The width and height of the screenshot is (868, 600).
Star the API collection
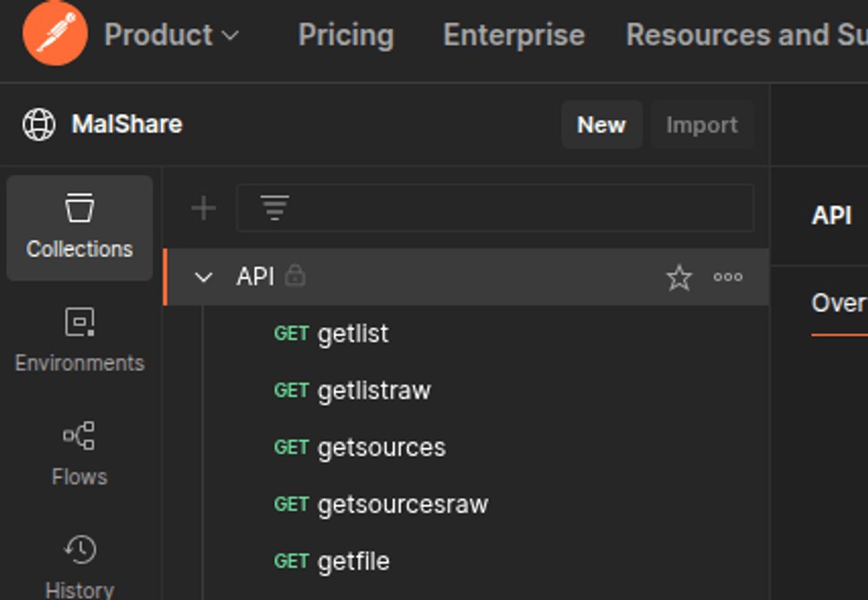click(680, 277)
